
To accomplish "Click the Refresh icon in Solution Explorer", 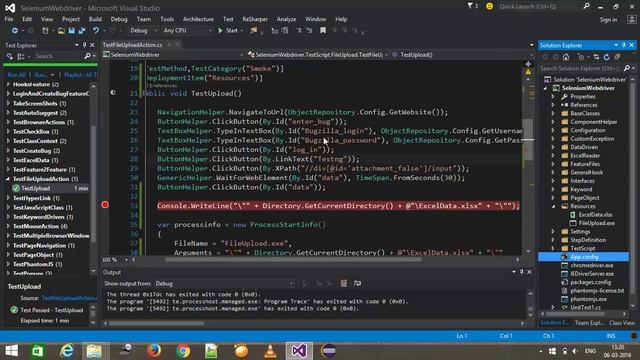I will point(607,57).
